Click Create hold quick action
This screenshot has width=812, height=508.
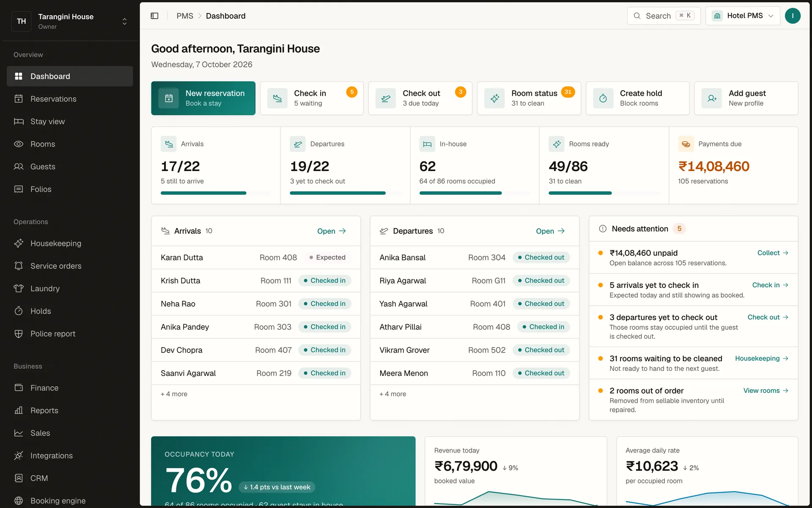tap(637, 98)
